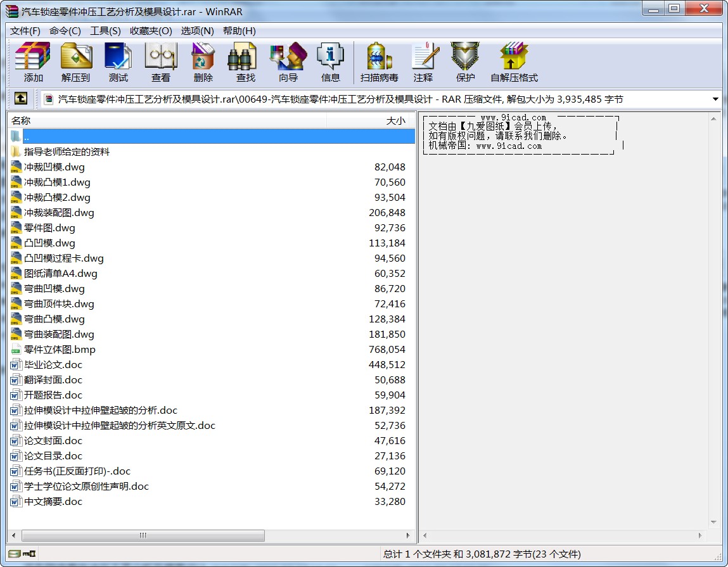Click the 解压到 (Extract To) icon
Screen dimensions: 728x567
(x=76, y=62)
